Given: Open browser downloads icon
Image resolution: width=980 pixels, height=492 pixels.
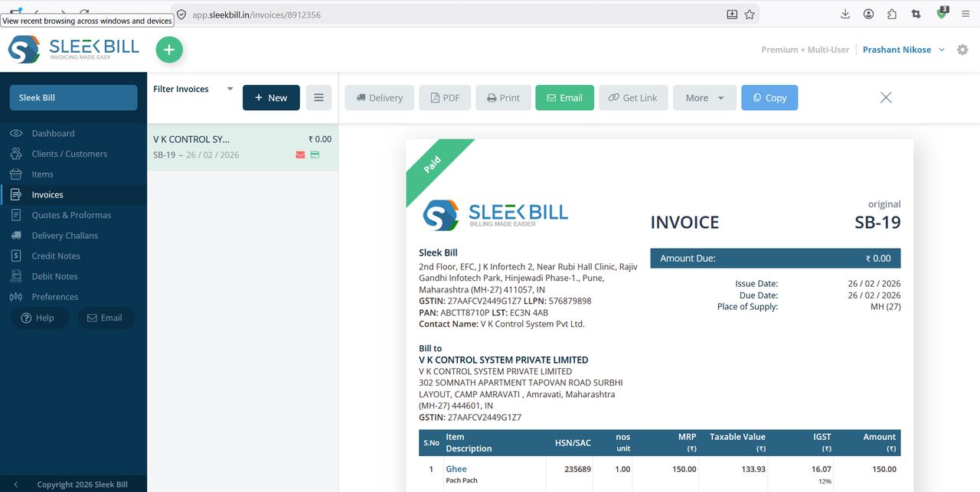Looking at the screenshot, I should 845,14.
